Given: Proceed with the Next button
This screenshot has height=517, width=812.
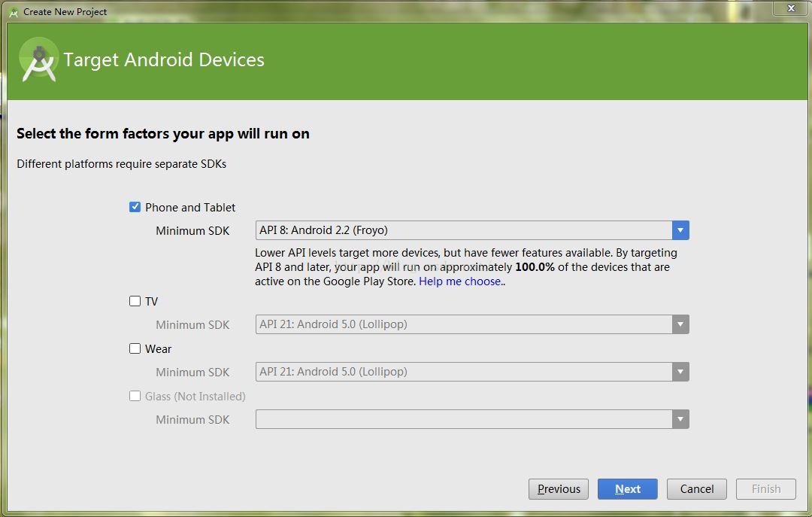Looking at the screenshot, I should tap(628, 489).
